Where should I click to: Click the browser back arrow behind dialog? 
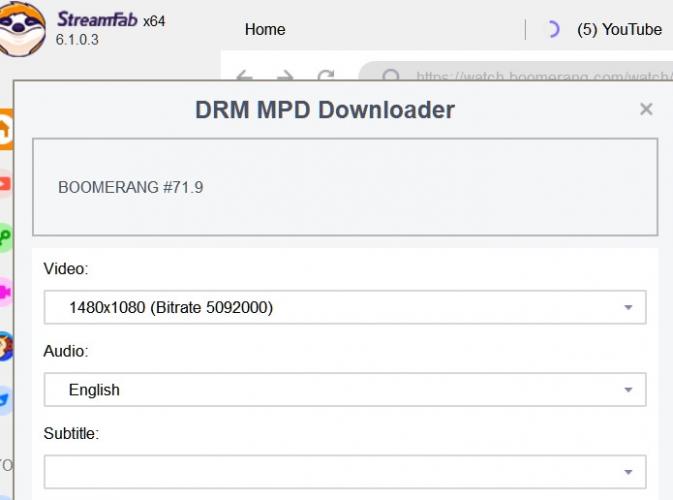coord(245,75)
